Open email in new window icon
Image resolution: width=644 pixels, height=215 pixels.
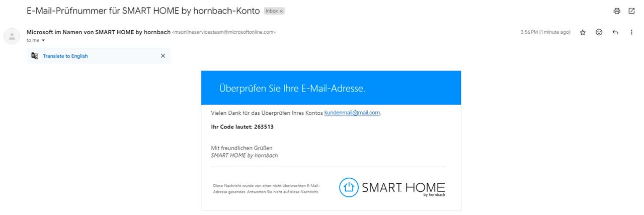click(x=631, y=11)
